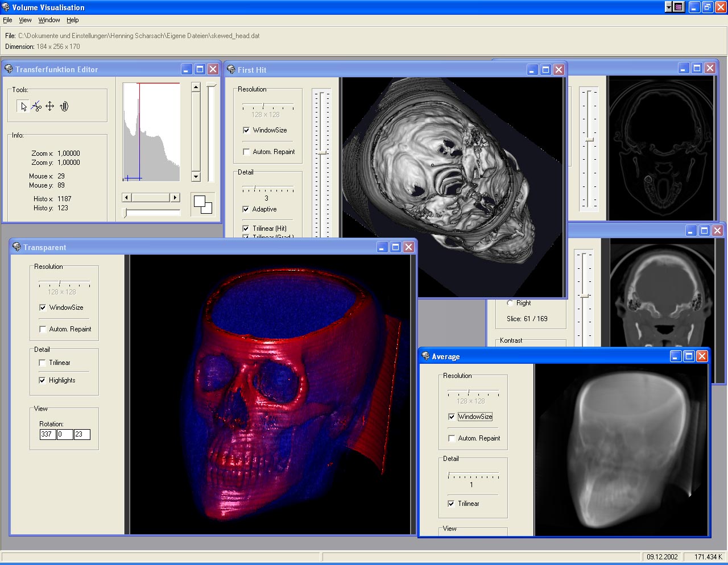Click the skull icon in First Hit title bar
728x565 pixels.
click(x=231, y=69)
